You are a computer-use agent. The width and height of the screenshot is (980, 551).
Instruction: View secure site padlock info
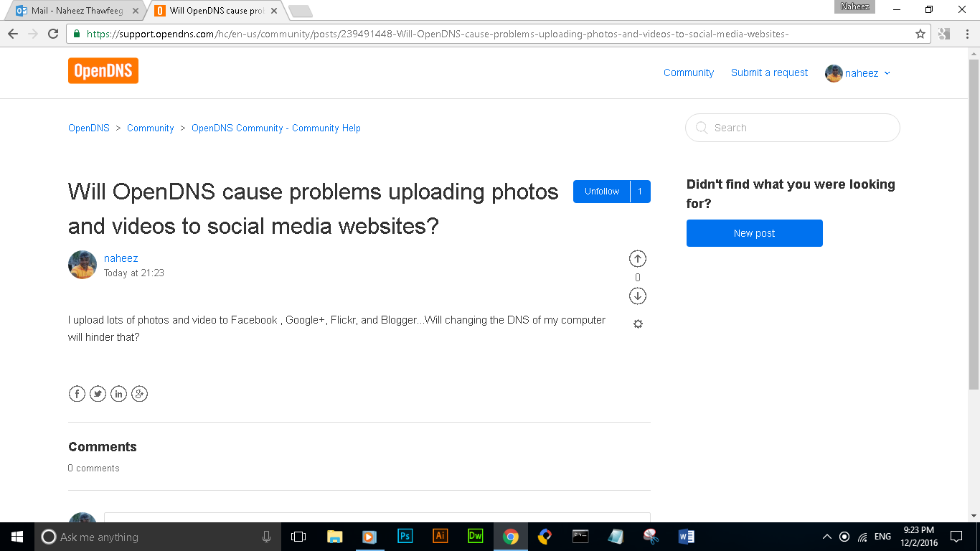77,34
